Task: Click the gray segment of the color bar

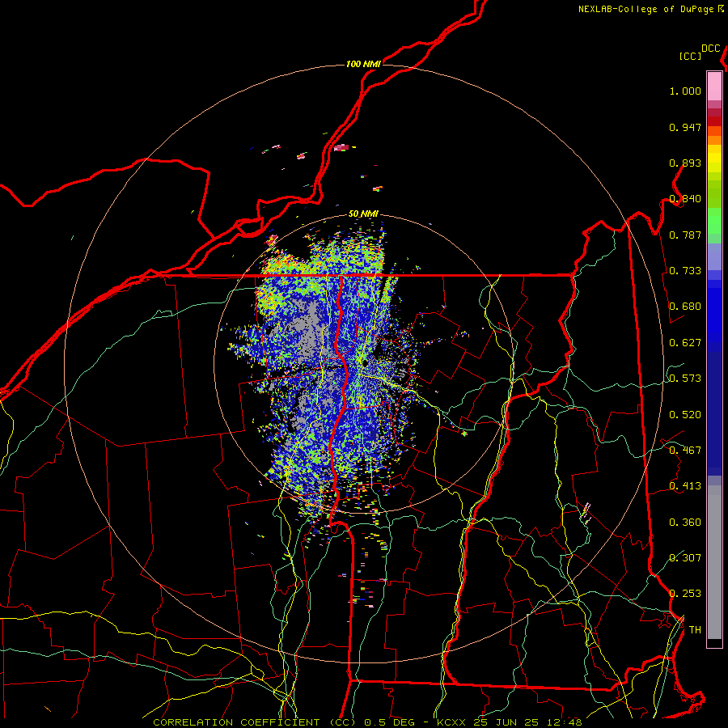Action: click(x=714, y=562)
